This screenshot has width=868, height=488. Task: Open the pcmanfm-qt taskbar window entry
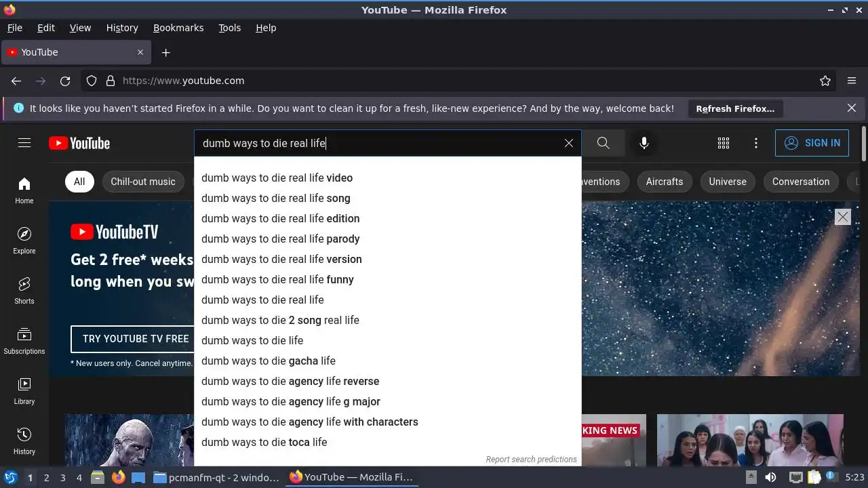217,477
